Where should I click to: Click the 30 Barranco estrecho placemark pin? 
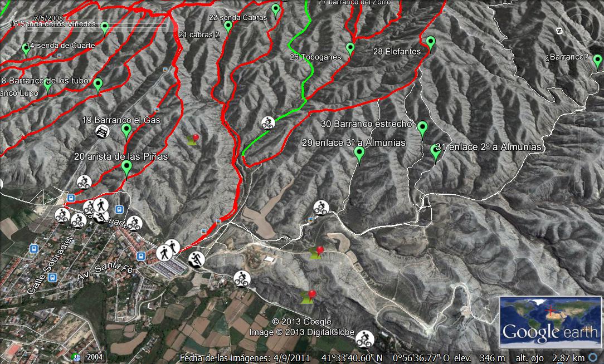(422, 130)
